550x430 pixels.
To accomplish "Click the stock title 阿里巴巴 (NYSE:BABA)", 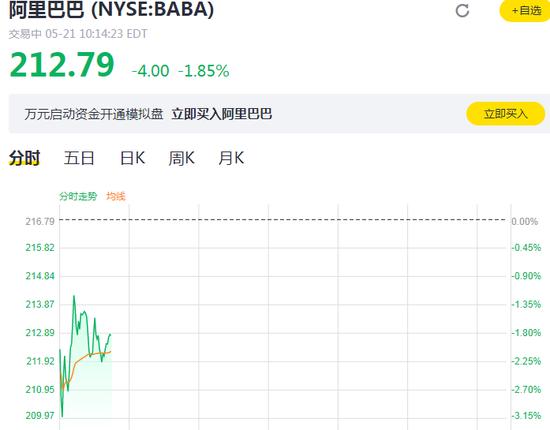I will 111,9.
